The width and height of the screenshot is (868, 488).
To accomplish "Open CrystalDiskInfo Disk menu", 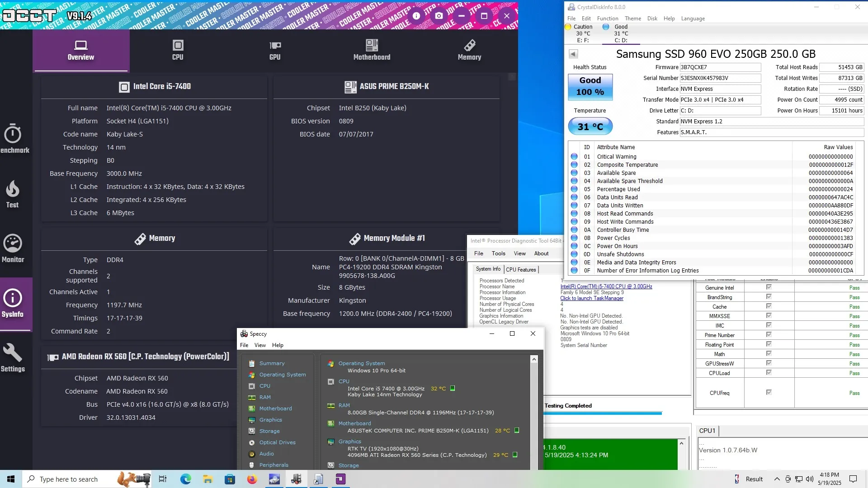I will point(652,19).
